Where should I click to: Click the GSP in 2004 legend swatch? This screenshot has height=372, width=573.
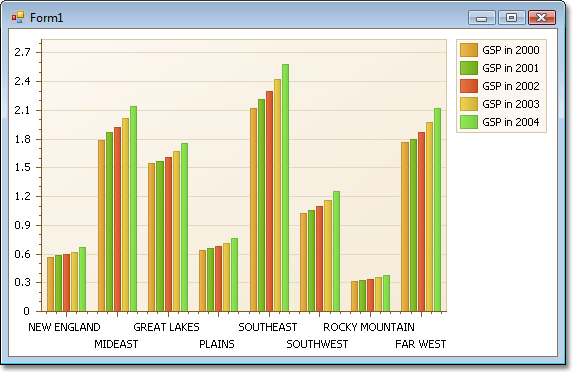click(x=469, y=122)
